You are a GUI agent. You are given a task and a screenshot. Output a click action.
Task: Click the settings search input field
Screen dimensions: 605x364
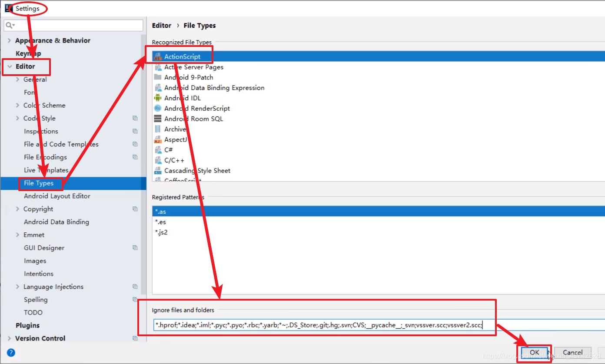coord(73,26)
